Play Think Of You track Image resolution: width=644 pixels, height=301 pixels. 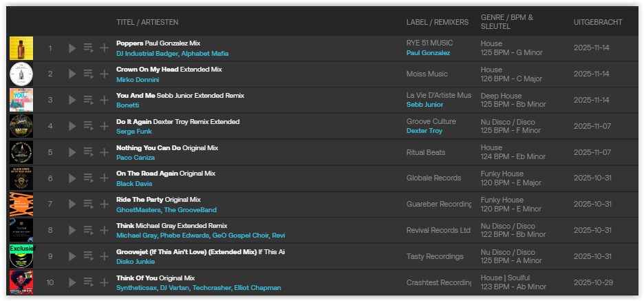pos(73,282)
